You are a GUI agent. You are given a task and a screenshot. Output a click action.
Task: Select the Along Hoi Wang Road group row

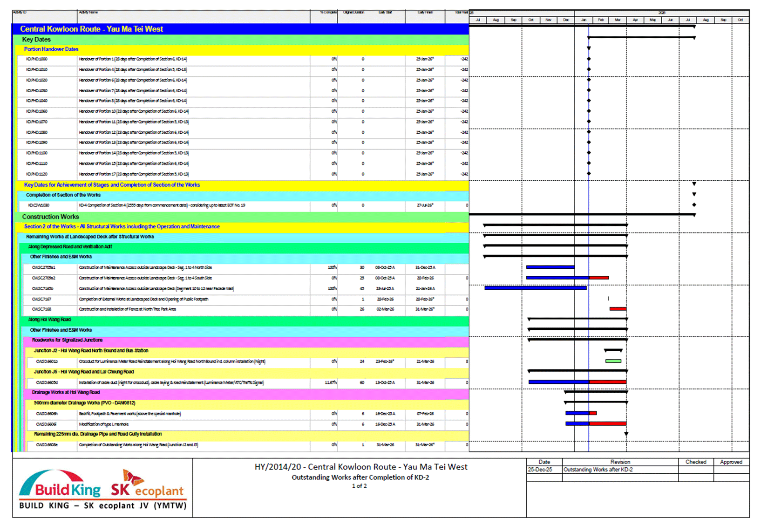click(49, 320)
